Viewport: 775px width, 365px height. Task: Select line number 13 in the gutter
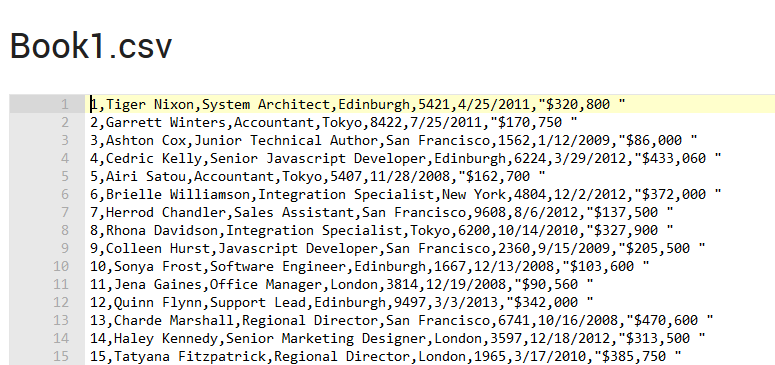pyautogui.click(x=61, y=320)
